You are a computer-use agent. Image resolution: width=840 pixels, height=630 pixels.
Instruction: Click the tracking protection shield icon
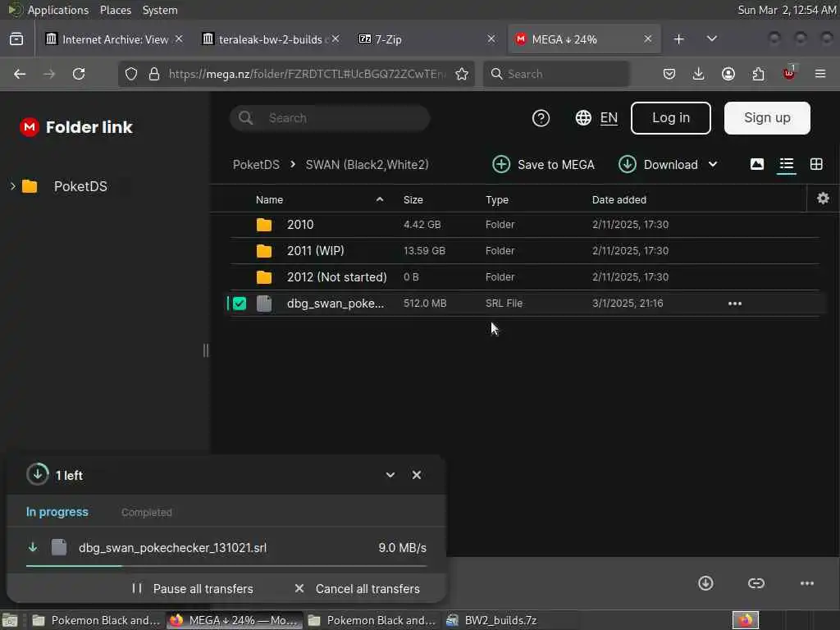[131, 74]
